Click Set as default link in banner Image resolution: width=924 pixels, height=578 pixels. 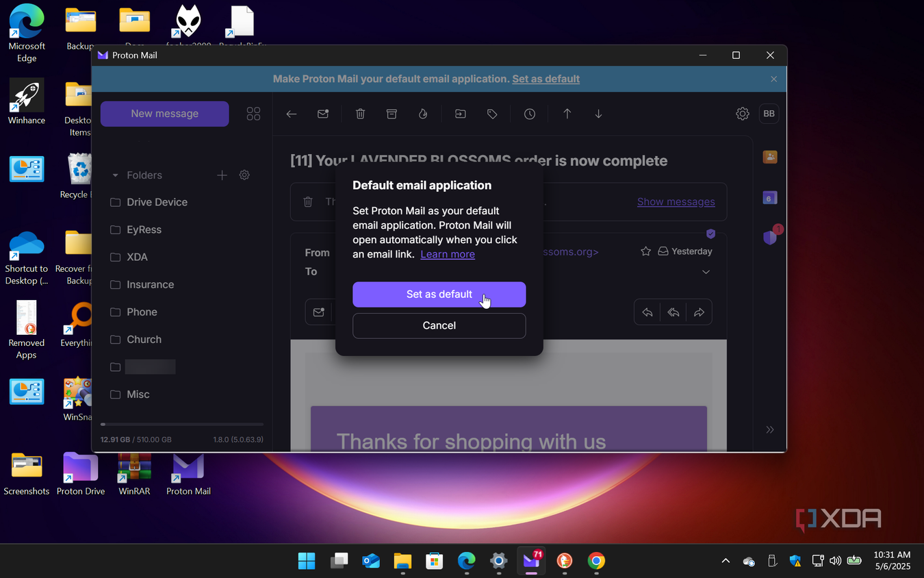click(546, 79)
